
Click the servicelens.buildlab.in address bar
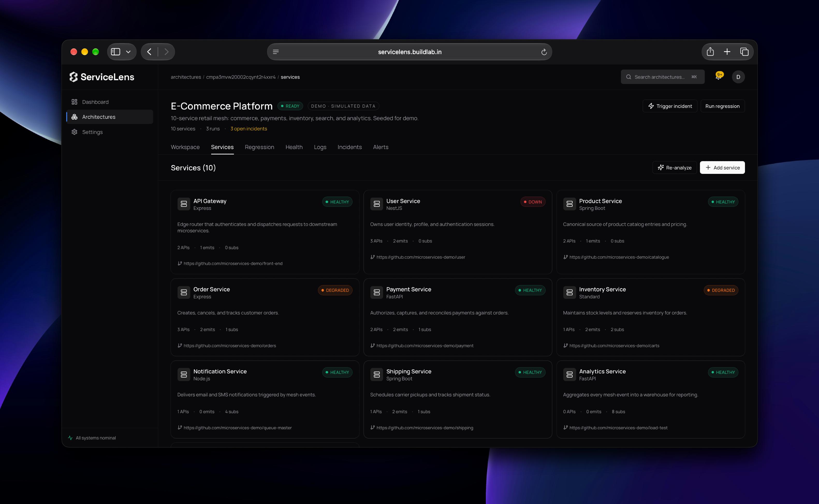pos(409,52)
